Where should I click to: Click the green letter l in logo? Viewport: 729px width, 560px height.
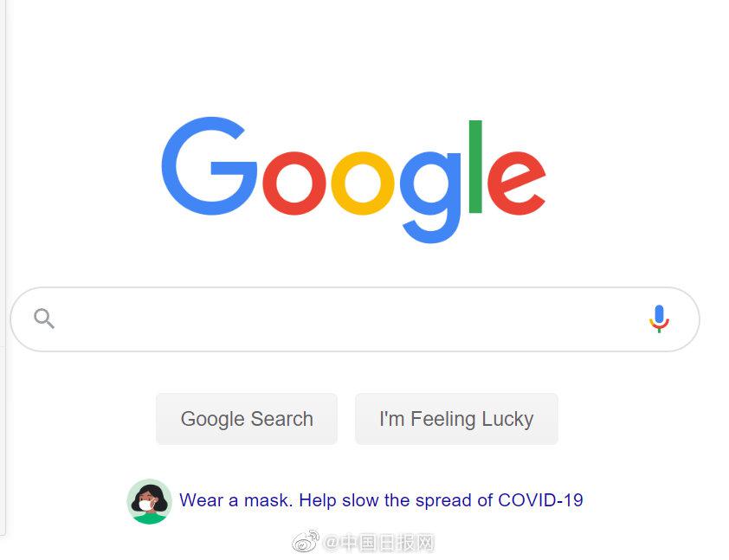(475, 166)
